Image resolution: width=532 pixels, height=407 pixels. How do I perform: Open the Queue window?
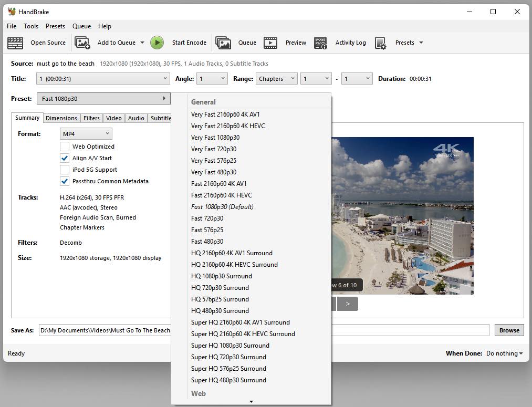239,43
